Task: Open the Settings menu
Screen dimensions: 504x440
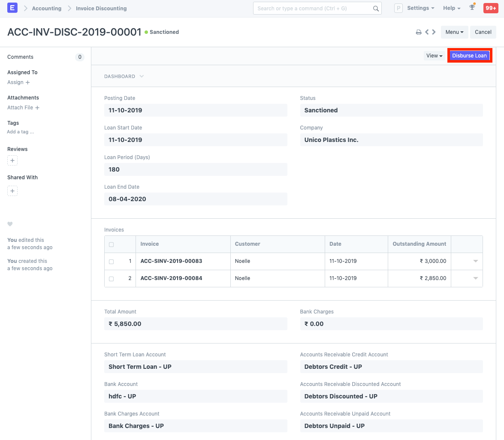Action: [x=420, y=8]
